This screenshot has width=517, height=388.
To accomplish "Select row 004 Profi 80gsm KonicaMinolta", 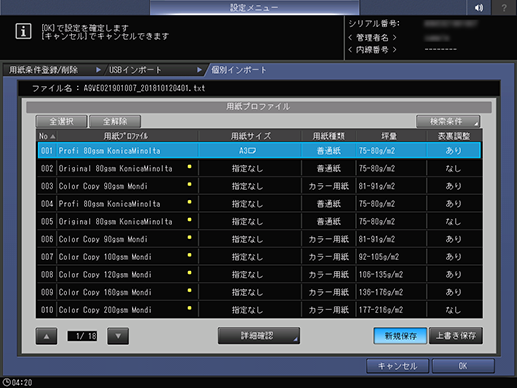I will click(x=259, y=204).
